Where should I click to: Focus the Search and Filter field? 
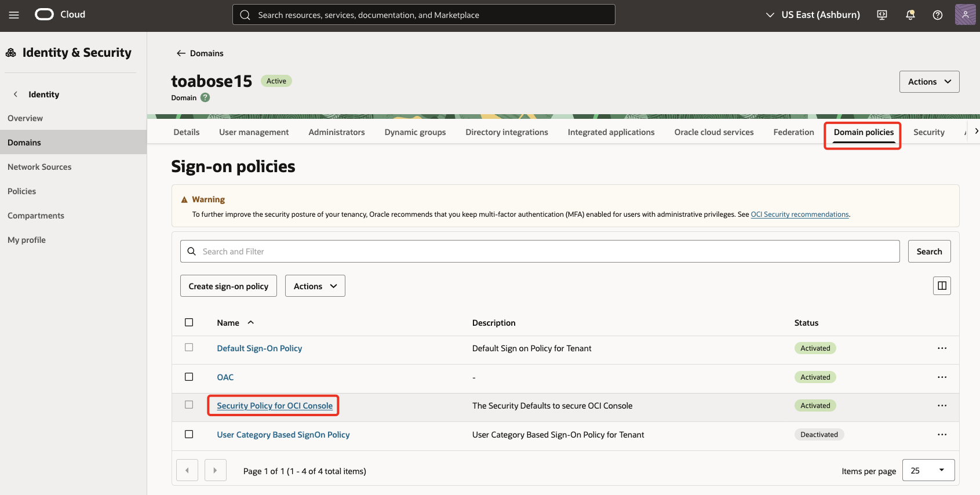tap(540, 251)
